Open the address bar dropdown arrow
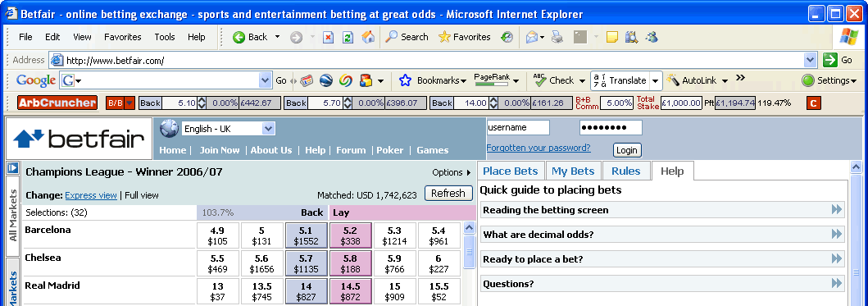 (810, 60)
